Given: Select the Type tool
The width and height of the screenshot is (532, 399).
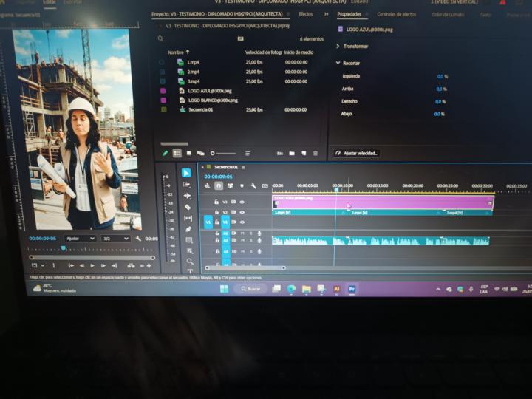Looking at the screenshot, I should pyautogui.click(x=190, y=271).
